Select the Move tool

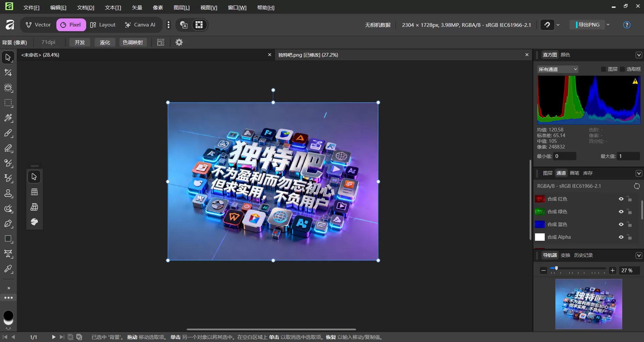[8, 57]
